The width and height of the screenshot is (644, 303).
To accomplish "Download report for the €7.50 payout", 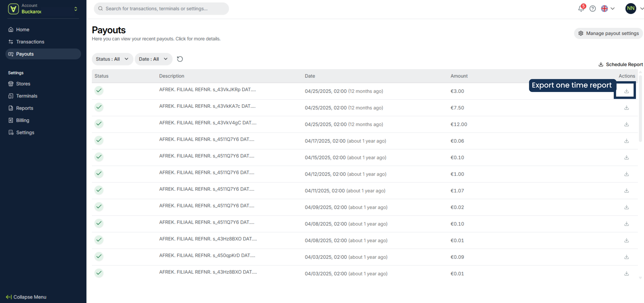I will [626, 108].
